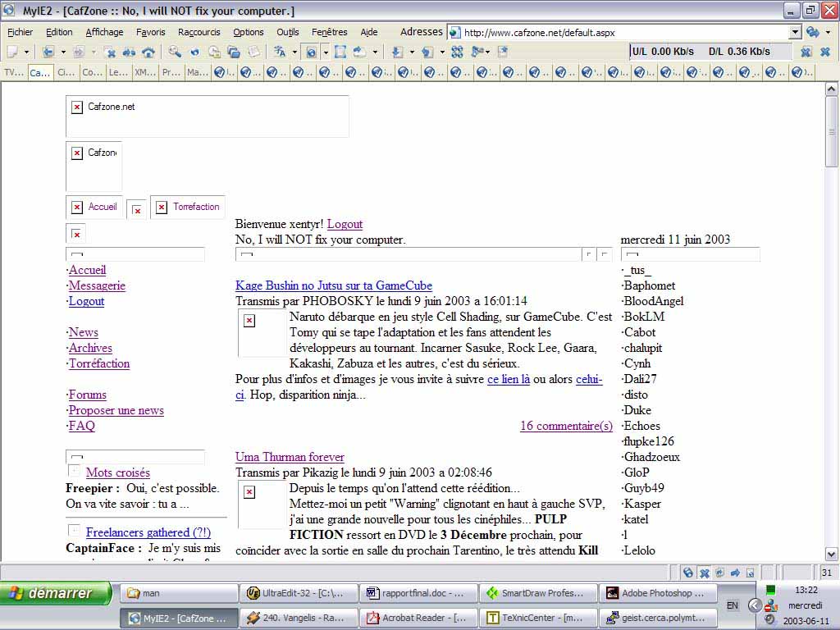
Task: Click the globe icon in the status bar
Action: tap(688, 573)
